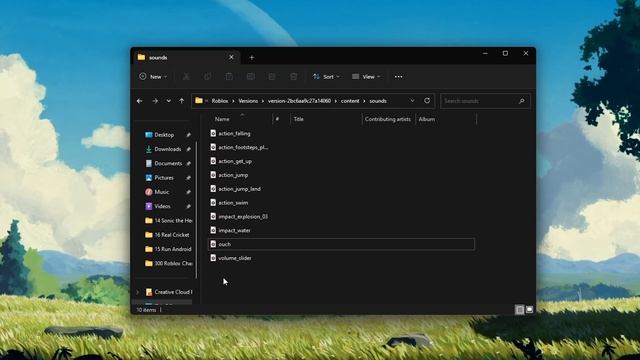Select the action_falling file
The height and width of the screenshot is (360, 640).
coord(234,133)
